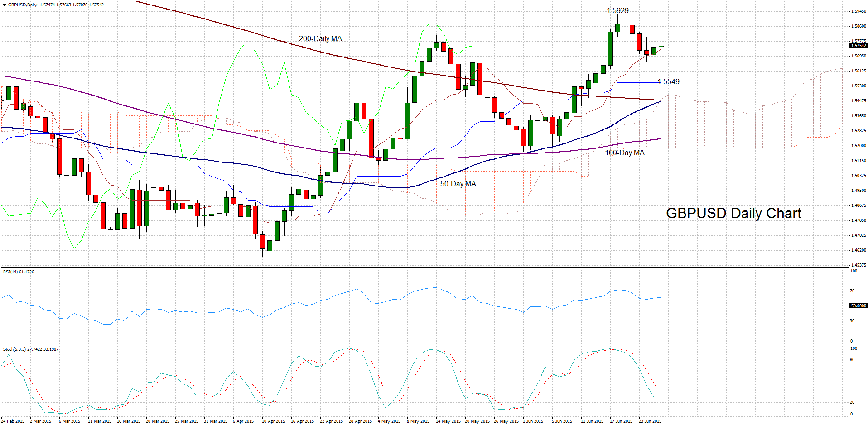868x425 pixels.
Task: Click the 1.54475 price axis label
Action: (858, 101)
